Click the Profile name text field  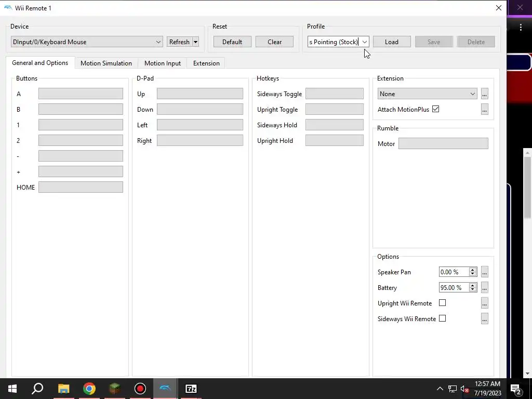(334, 42)
